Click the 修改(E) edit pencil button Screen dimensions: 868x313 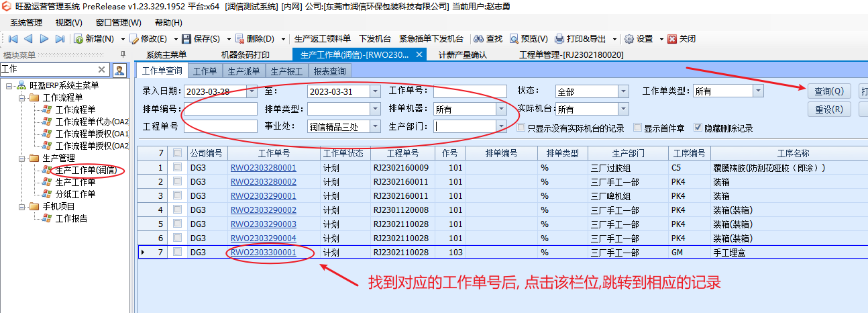click(x=148, y=39)
